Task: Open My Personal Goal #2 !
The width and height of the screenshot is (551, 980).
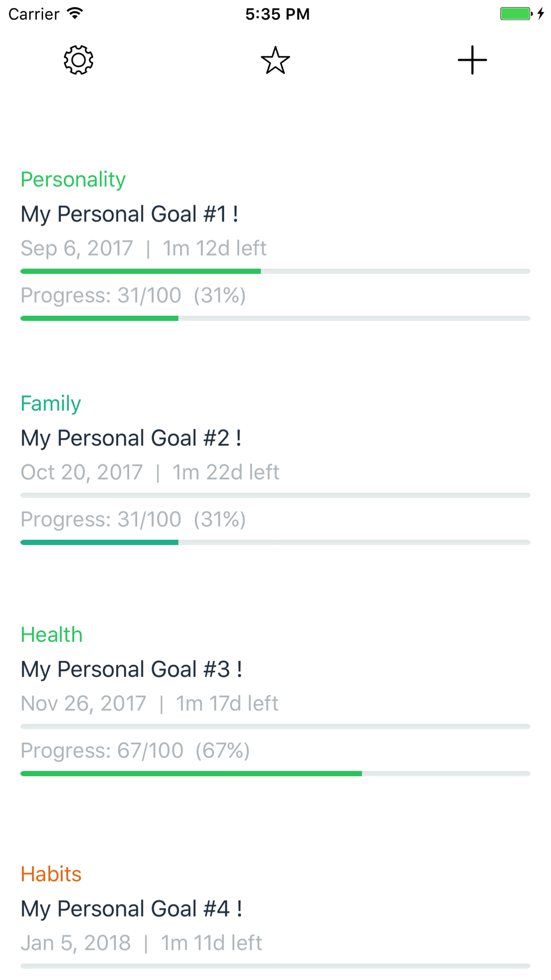Action: pyautogui.click(x=131, y=438)
